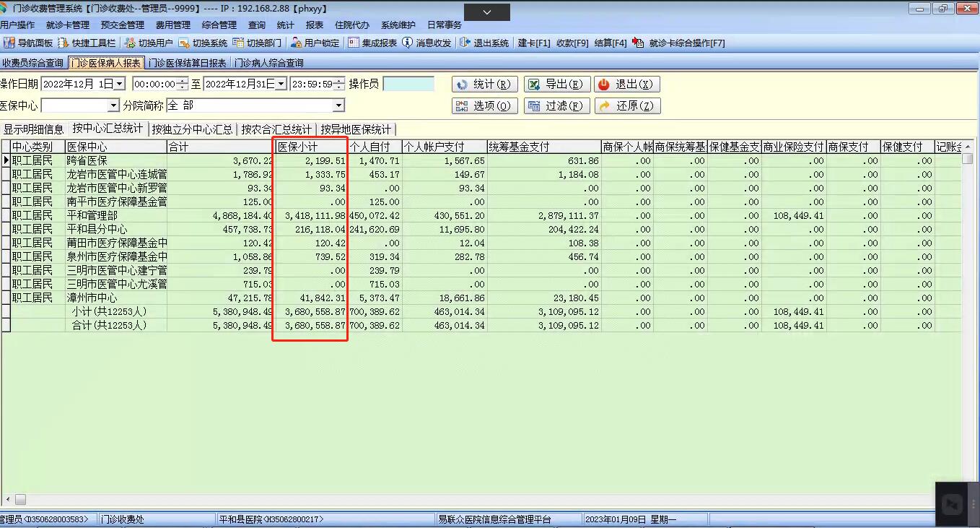Viewport: 980px width, 528px height.
Task: Switch to the 按独立分中心汇总 sub-tab
Action: [x=193, y=129]
